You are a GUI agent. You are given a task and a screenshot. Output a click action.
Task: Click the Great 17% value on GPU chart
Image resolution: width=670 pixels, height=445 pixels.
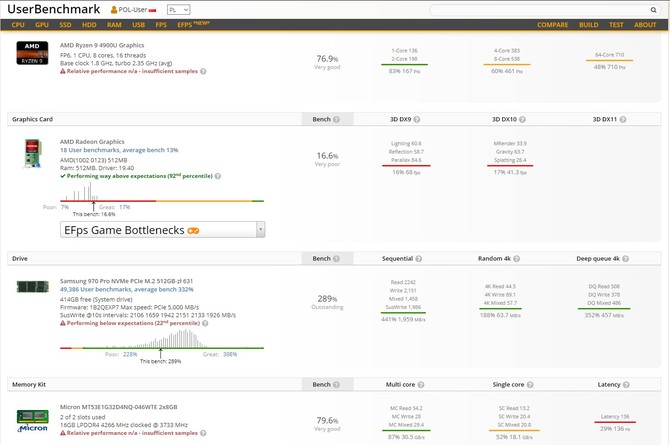coord(124,207)
